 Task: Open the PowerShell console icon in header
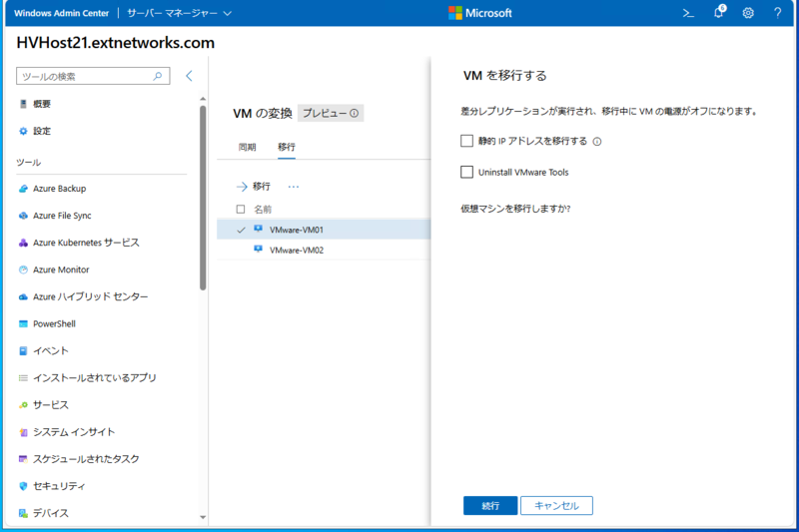(688, 13)
